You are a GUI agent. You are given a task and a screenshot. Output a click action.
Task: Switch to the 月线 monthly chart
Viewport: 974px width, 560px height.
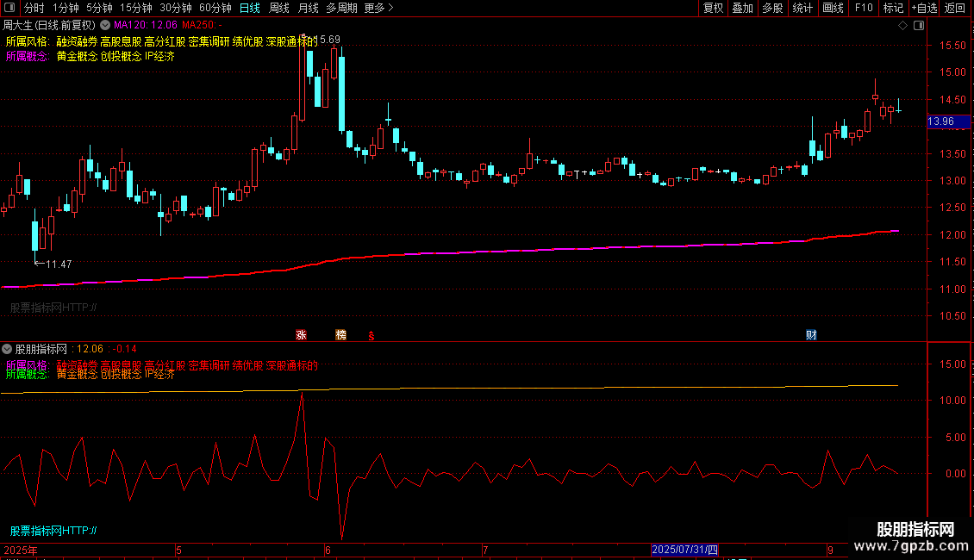(308, 8)
